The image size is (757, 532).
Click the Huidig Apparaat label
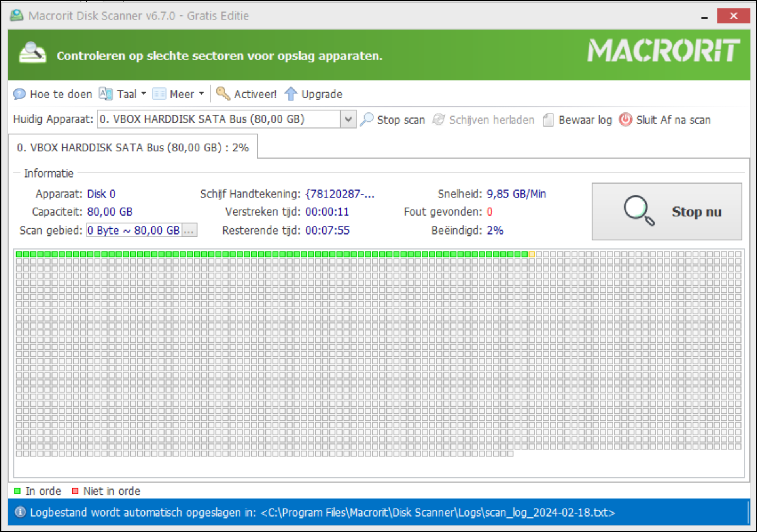[53, 119]
